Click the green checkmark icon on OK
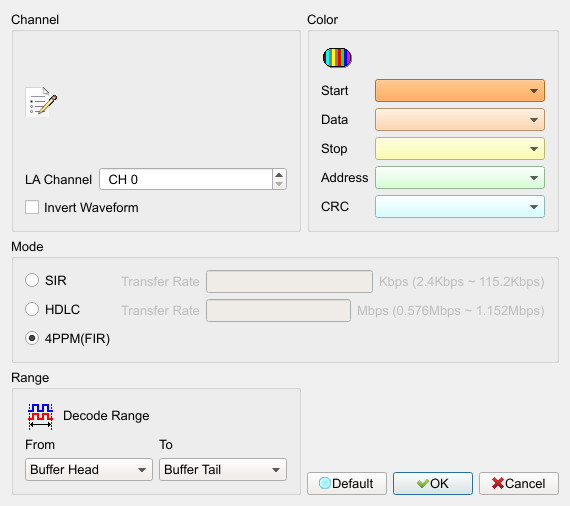Screen dimensions: 570x506 pyautogui.click(x=423, y=483)
